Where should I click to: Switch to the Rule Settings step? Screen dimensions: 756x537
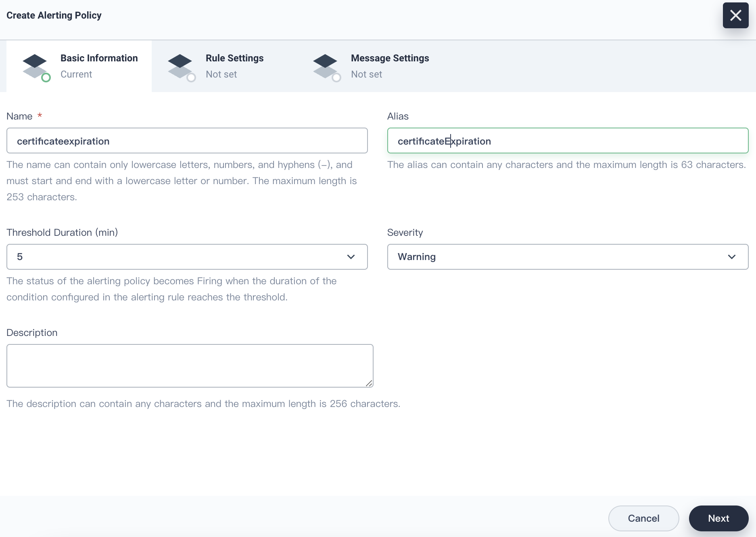coord(234,66)
